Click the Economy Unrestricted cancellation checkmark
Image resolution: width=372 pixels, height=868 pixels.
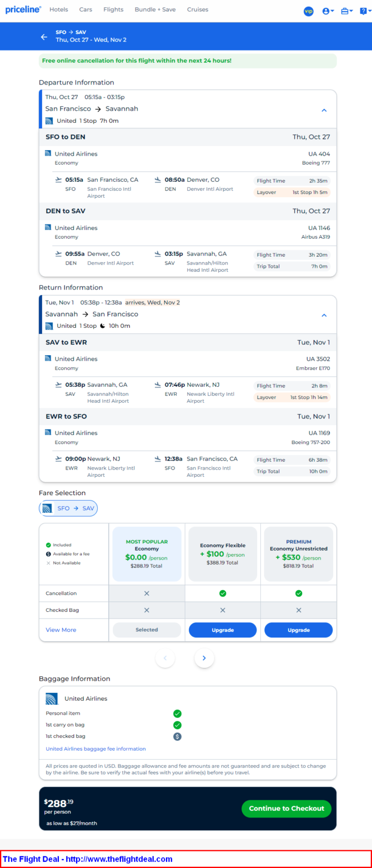tap(299, 593)
